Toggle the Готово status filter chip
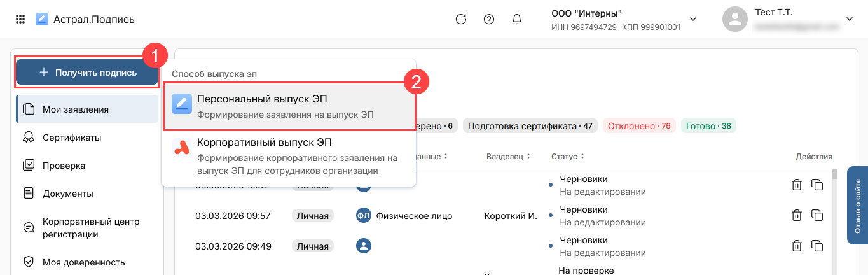The width and height of the screenshot is (868, 275). [708, 126]
